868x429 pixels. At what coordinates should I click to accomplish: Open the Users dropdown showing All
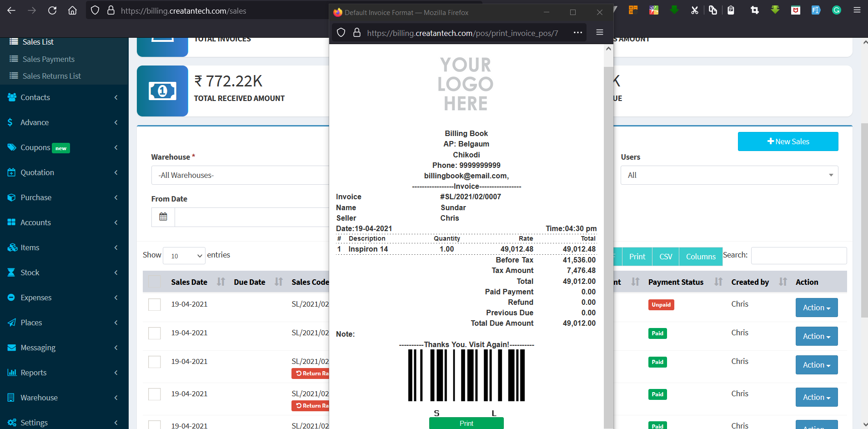point(729,175)
